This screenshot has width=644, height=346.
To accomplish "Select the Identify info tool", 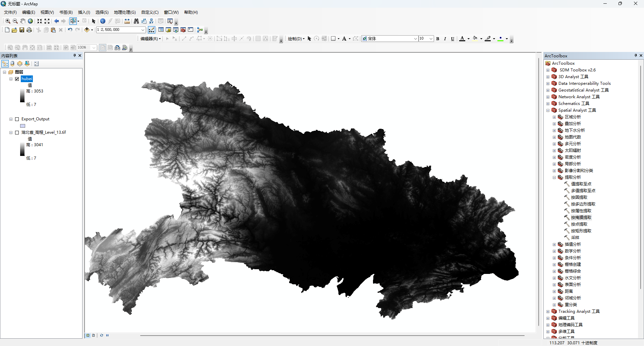I will [103, 21].
